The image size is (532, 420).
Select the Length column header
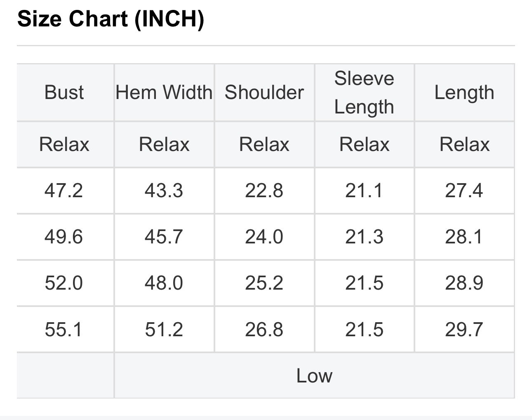tap(464, 93)
